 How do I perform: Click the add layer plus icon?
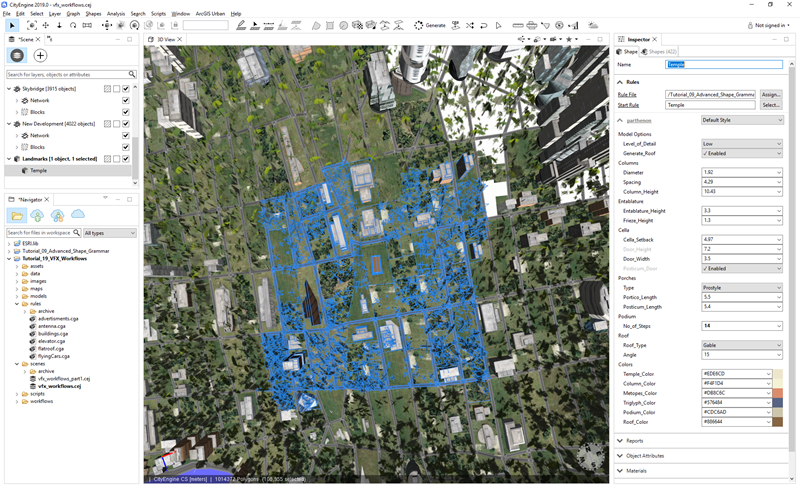[40, 55]
